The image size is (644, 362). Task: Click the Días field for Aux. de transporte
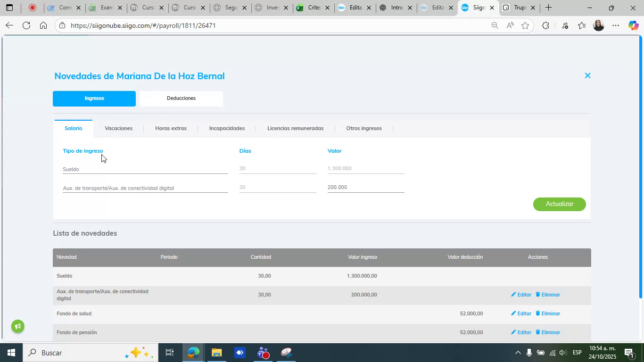point(278,187)
